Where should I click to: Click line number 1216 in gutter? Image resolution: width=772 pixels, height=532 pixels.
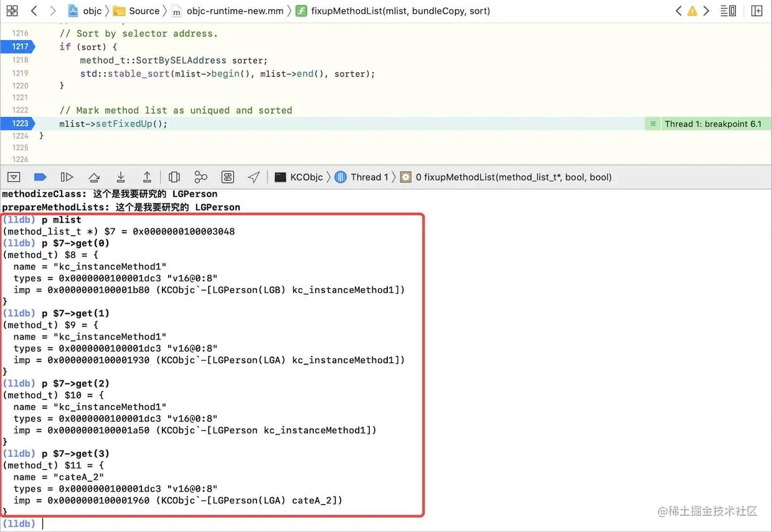coord(20,34)
